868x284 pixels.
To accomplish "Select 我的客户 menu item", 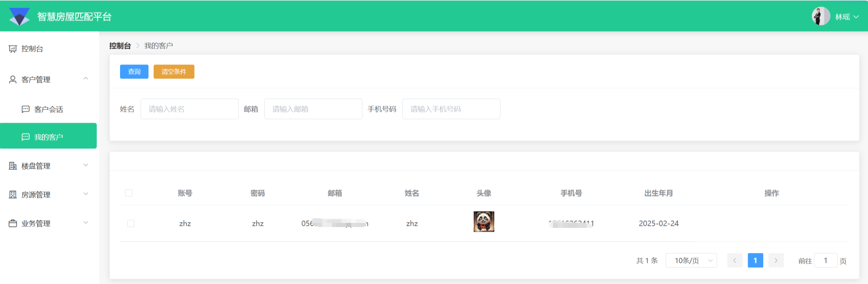I will 49,136.
